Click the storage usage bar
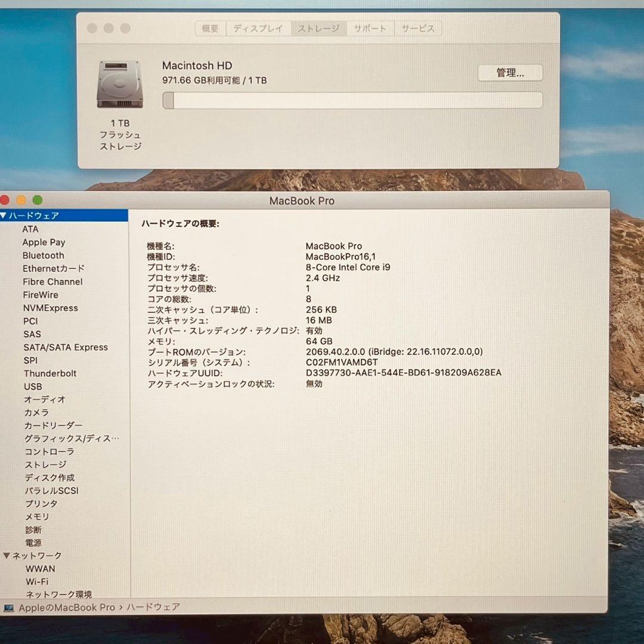Image resolution: width=644 pixels, height=644 pixels. pos(352,100)
